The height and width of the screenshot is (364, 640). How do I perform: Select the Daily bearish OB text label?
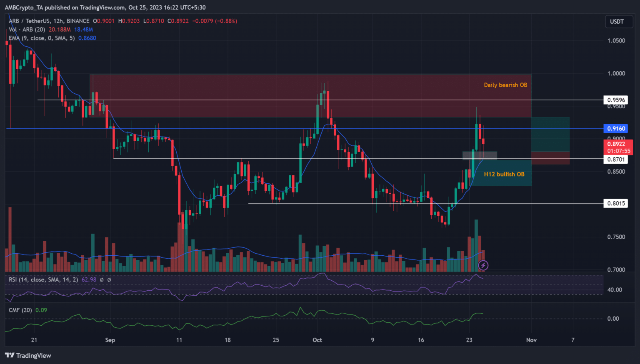click(x=505, y=85)
